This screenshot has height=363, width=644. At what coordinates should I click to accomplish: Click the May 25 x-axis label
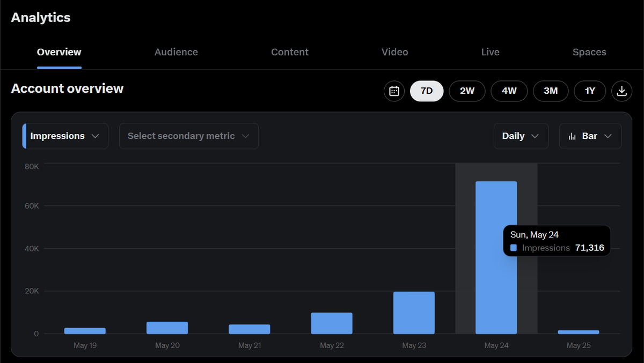[x=579, y=345]
